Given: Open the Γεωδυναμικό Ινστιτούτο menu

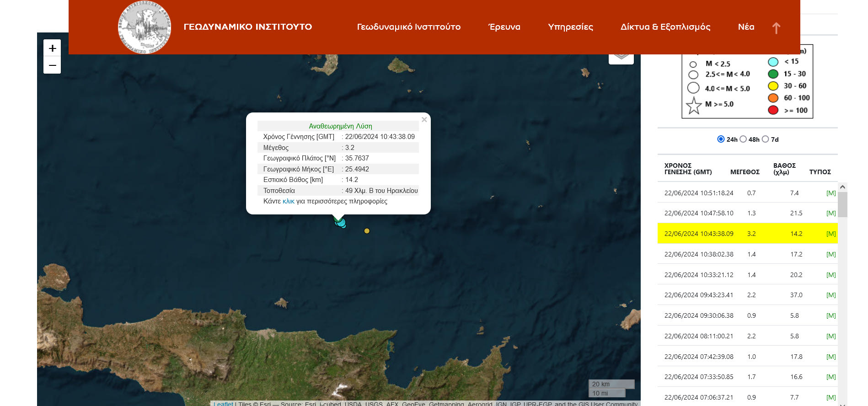Looking at the screenshot, I should pyautogui.click(x=408, y=27).
